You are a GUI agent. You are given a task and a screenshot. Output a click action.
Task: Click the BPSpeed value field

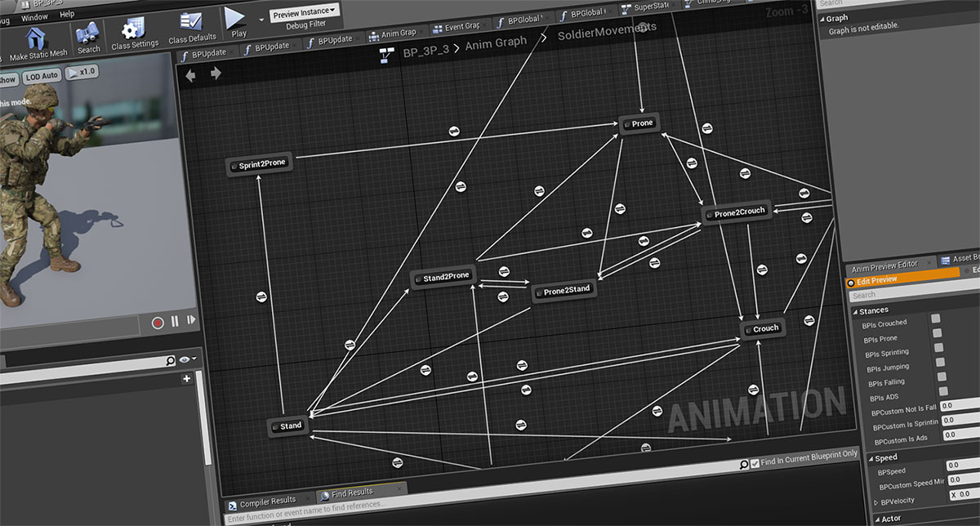964,466
